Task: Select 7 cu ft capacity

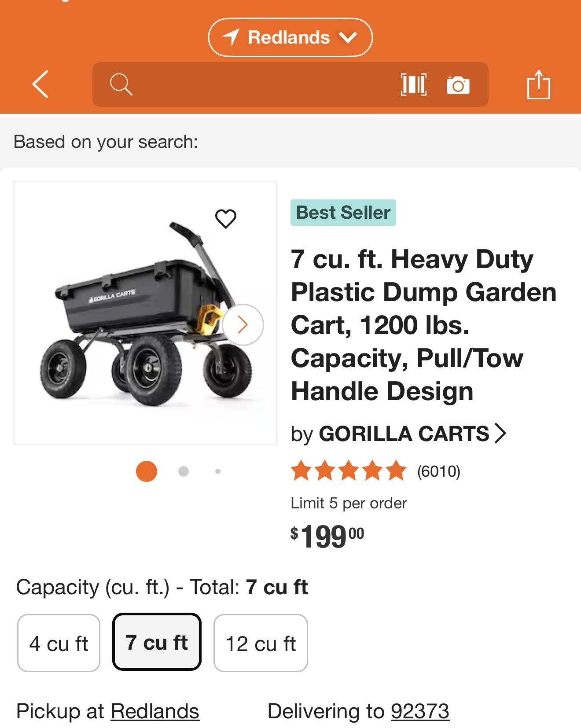Action: 157,642
